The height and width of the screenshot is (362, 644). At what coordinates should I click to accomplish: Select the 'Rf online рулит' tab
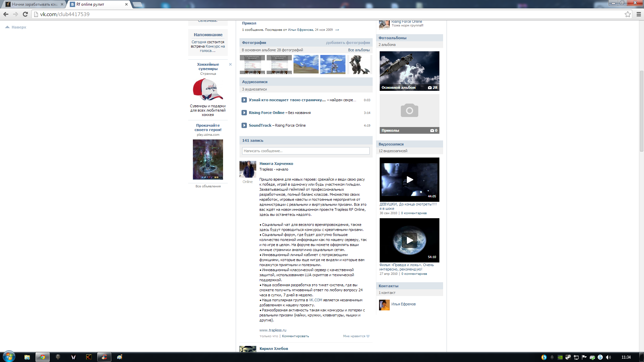99,4
